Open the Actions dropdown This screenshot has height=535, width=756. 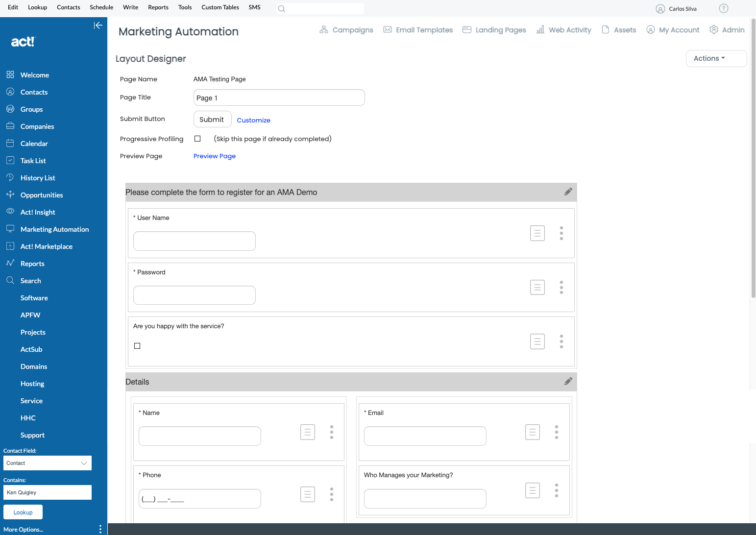(716, 58)
